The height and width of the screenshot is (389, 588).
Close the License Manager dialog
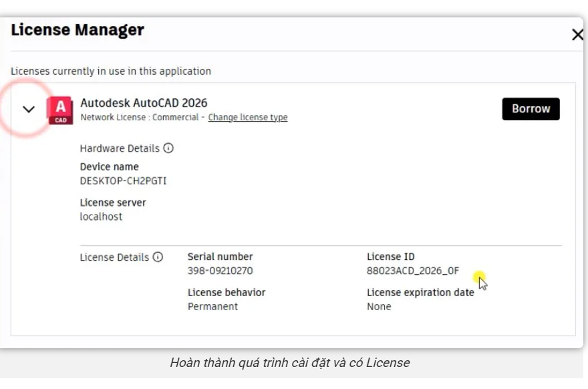pos(577,35)
